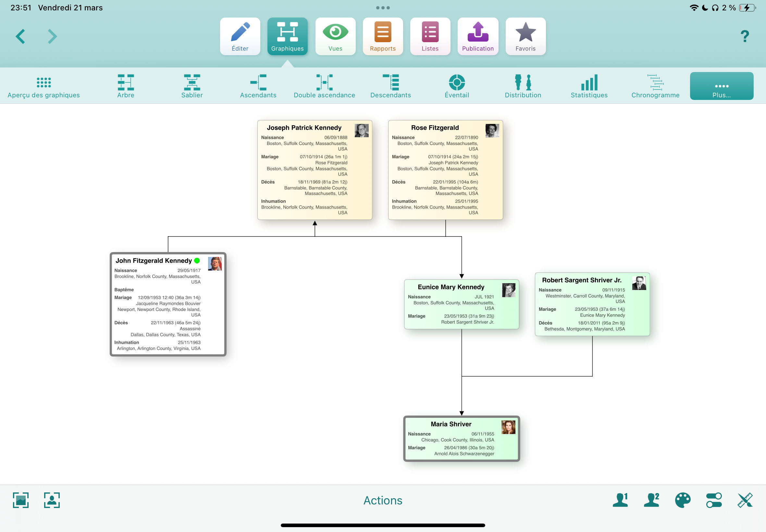
Task: Click Joseph Patrick Kennedy's portrait photo
Action: coord(362,130)
